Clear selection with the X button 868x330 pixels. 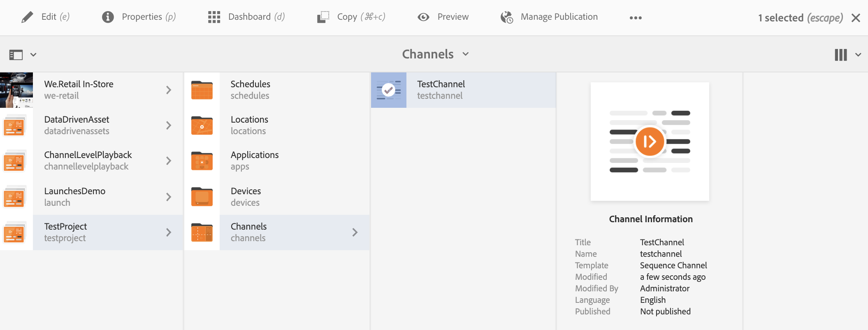[x=856, y=18]
